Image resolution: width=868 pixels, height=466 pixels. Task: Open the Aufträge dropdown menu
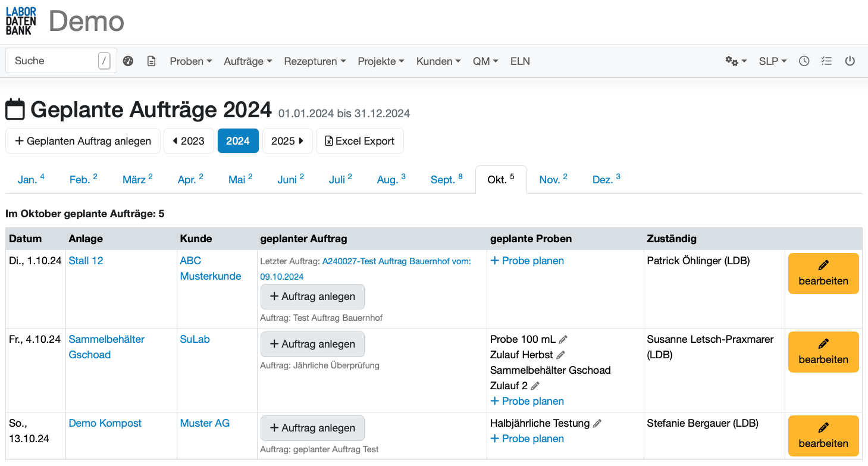[x=247, y=61]
